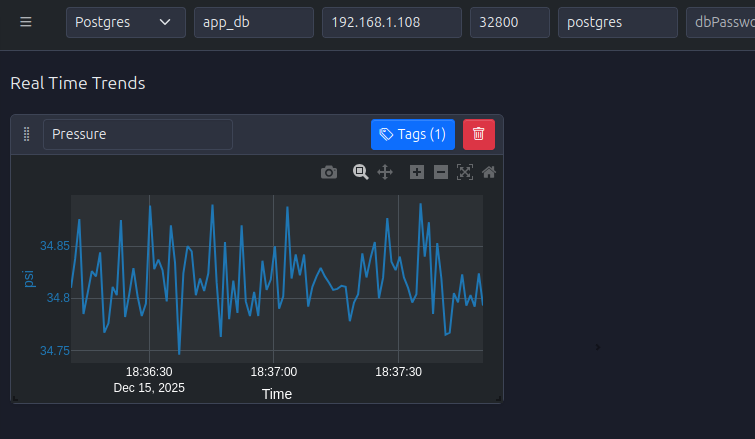
Task: Click the panel's bottom-right corner handle
Action: point(499,399)
